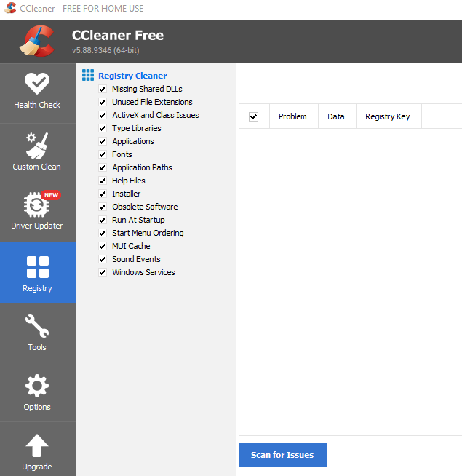The image size is (462, 476).
Task: Toggle the Type Libraries checkbox
Action: point(103,128)
